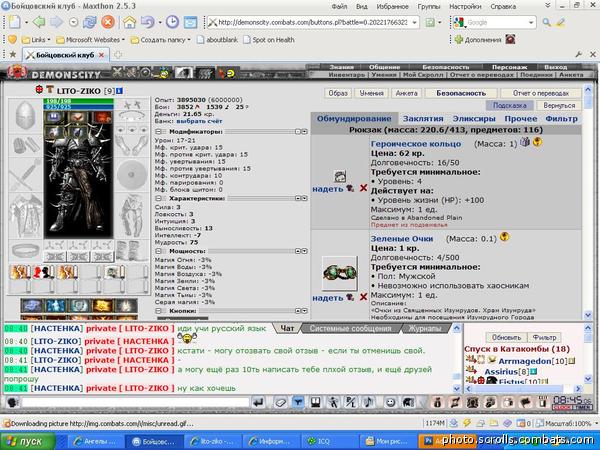Click the Undo closed tab icon

(x=148, y=22)
